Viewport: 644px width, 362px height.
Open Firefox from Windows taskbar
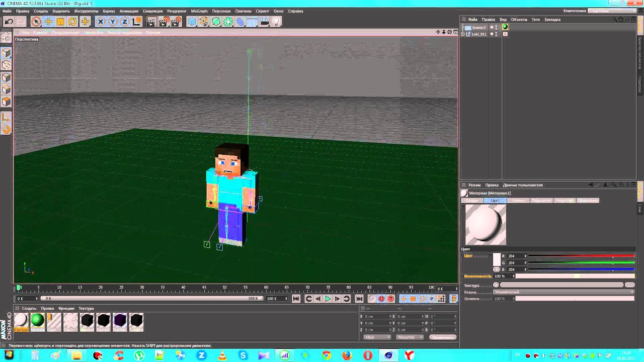[x=347, y=355]
